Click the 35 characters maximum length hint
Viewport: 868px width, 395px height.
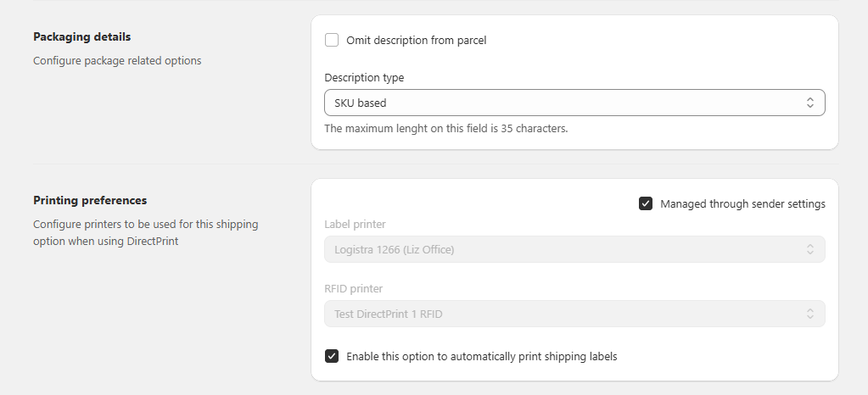tap(445, 129)
